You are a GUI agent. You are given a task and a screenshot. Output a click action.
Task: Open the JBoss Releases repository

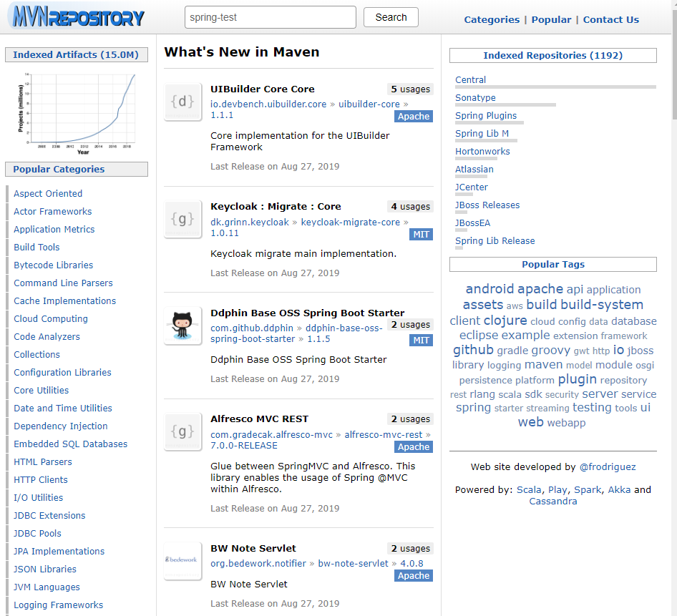coord(487,205)
